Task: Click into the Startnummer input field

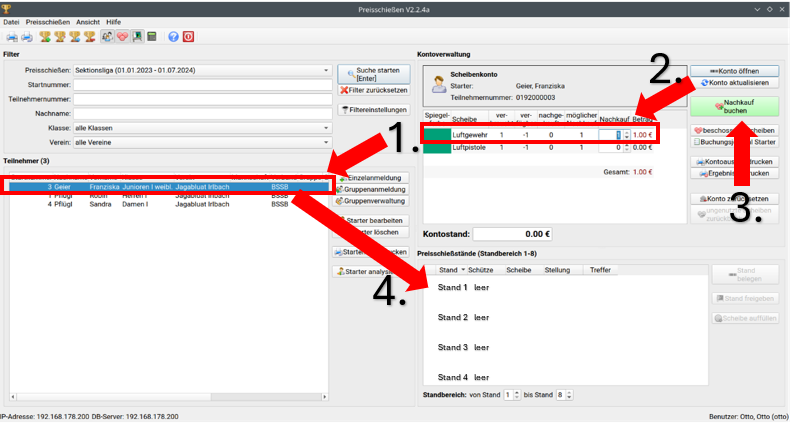Action: click(202, 85)
